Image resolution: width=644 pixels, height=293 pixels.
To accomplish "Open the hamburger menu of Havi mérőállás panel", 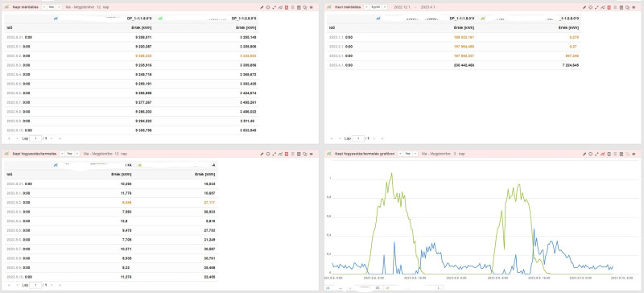I will (634, 7).
